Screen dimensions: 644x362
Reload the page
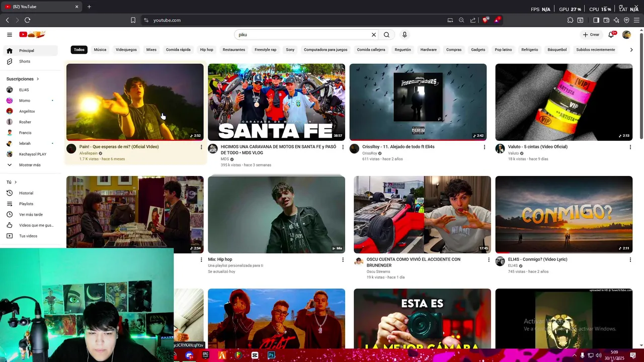(x=27, y=20)
